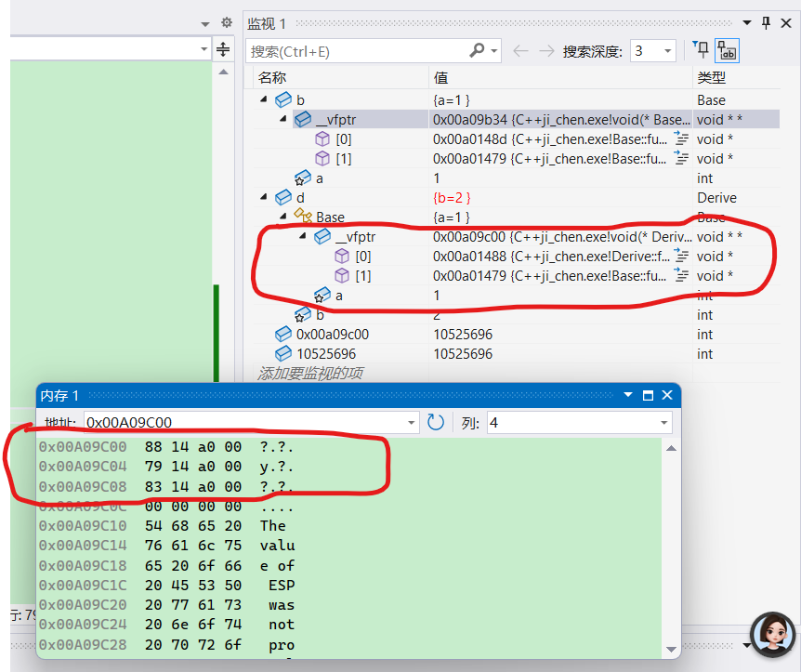This screenshot has width=801, height=672.
Task: Go to next search result arrow
Action: click(x=546, y=50)
